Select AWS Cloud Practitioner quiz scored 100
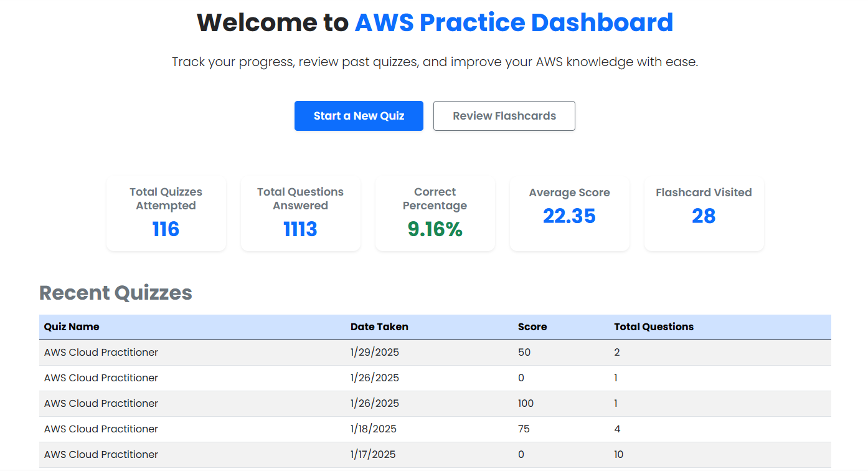Image resolution: width=868 pixels, height=471 pixels. (435, 404)
